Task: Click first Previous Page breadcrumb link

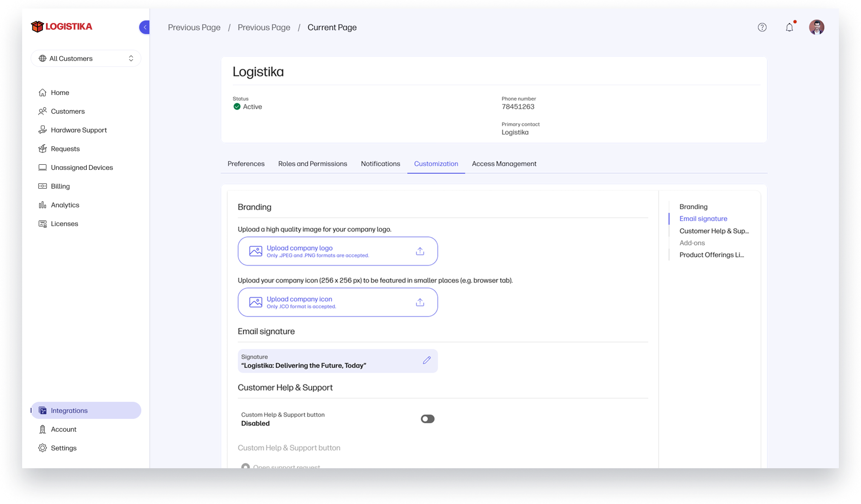Action: pyautogui.click(x=194, y=27)
